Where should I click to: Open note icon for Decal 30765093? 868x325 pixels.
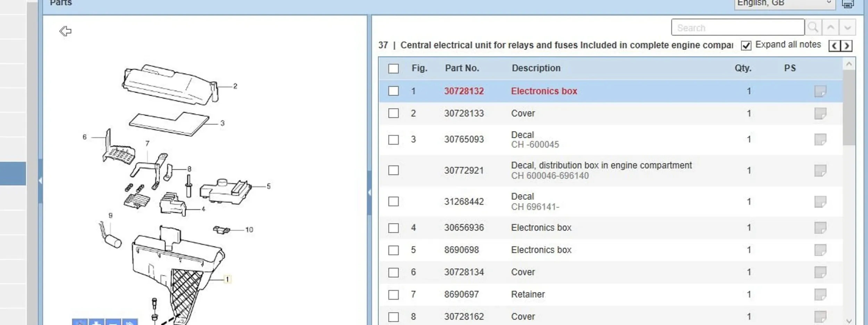820,139
